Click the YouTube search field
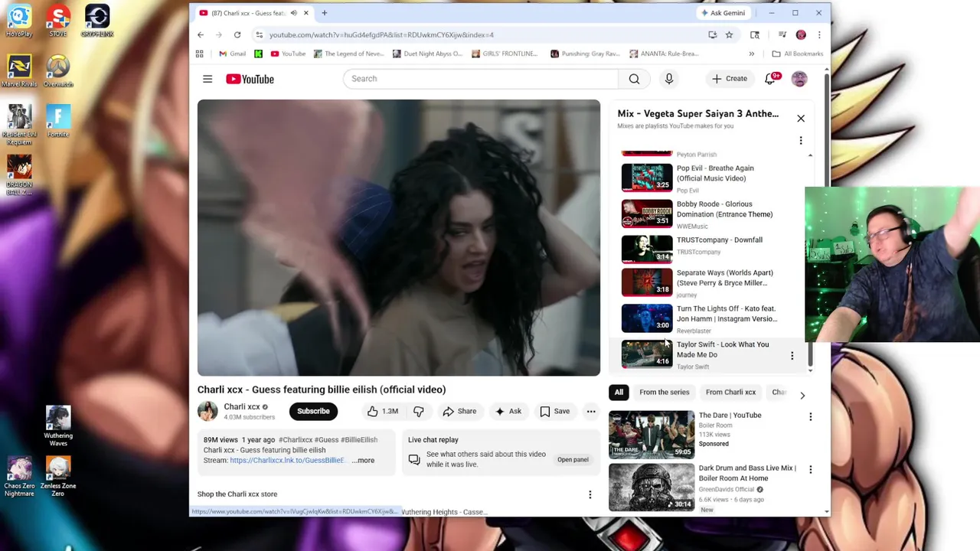Viewport: 980px width, 551px height. pos(481,79)
